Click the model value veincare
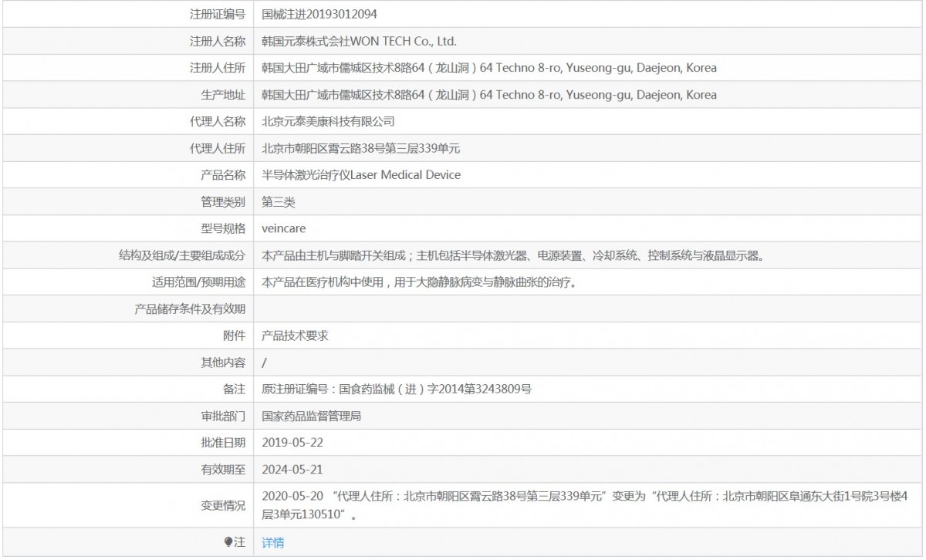 284,228
